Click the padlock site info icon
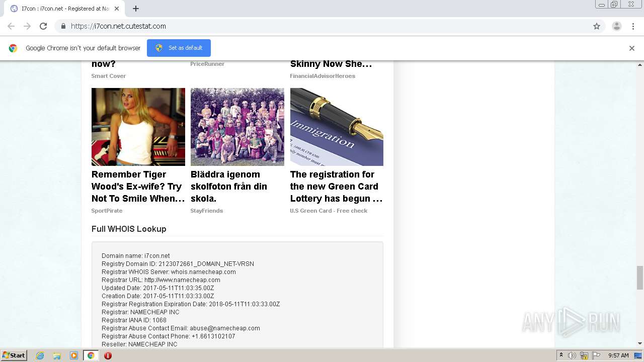Screen dimensions: 644x362 (63, 26)
